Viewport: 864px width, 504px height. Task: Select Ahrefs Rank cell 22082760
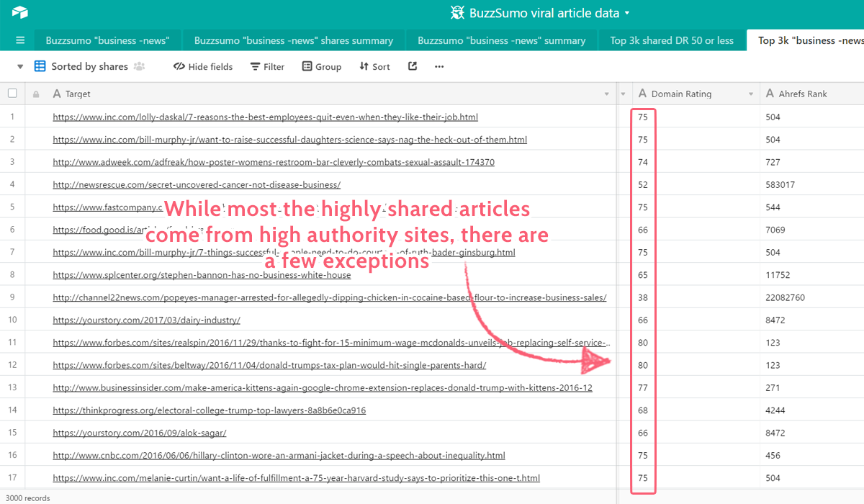[x=812, y=297]
